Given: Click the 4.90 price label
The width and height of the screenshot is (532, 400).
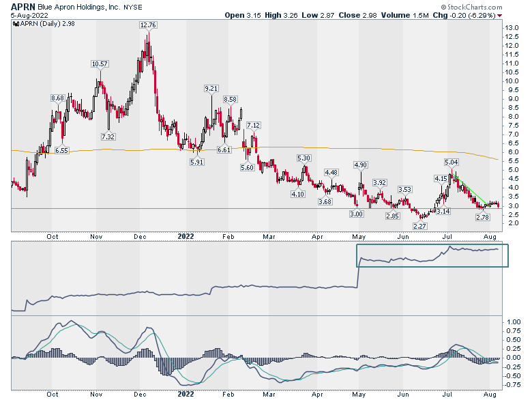Looking at the screenshot, I should 361,165.
